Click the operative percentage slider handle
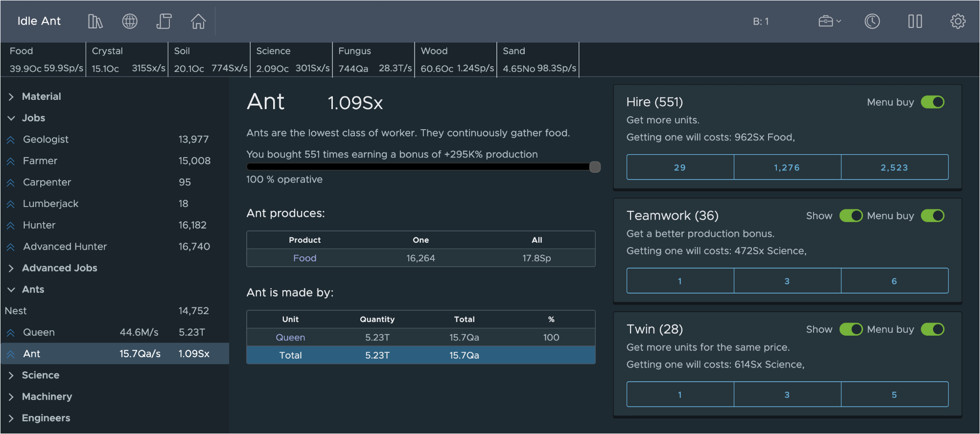The height and width of the screenshot is (434, 980). (595, 167)
